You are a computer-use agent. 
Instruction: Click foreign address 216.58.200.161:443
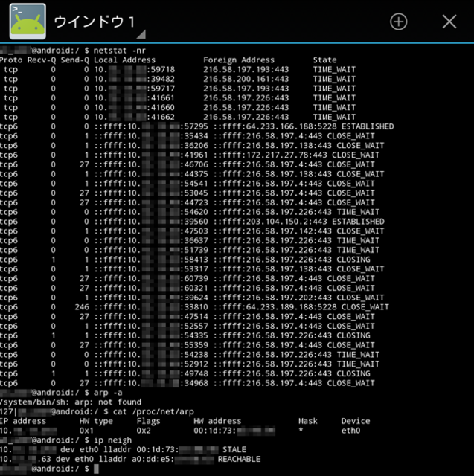[x=246, y=79]
